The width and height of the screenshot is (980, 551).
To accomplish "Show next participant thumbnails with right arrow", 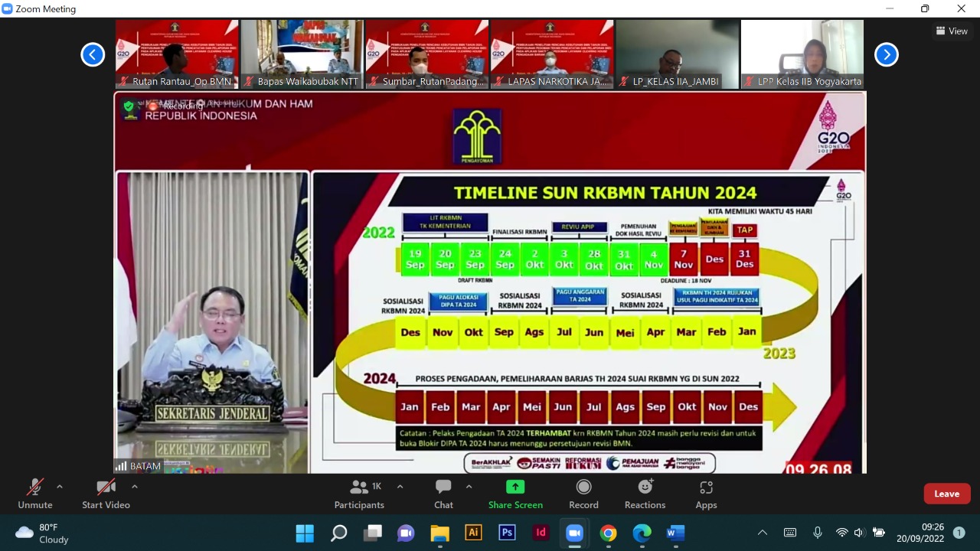I will 886,54.
